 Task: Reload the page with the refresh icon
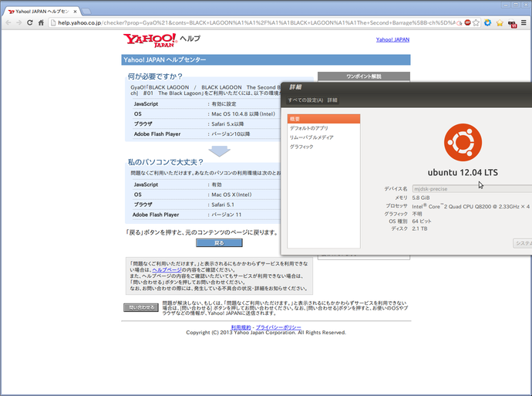30,22
